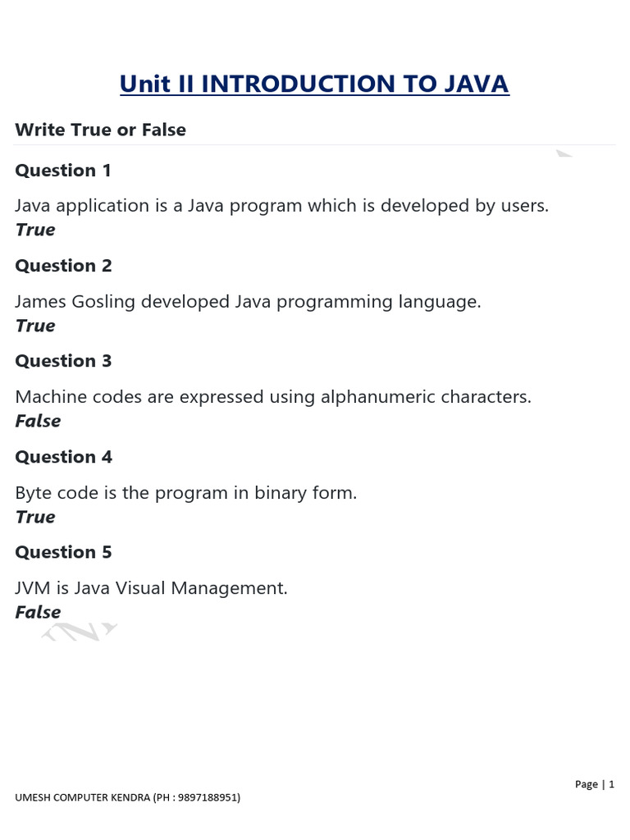Click the False answer under Question 5
This screenshot has height=840, width=630.
(x=38, y=612)
